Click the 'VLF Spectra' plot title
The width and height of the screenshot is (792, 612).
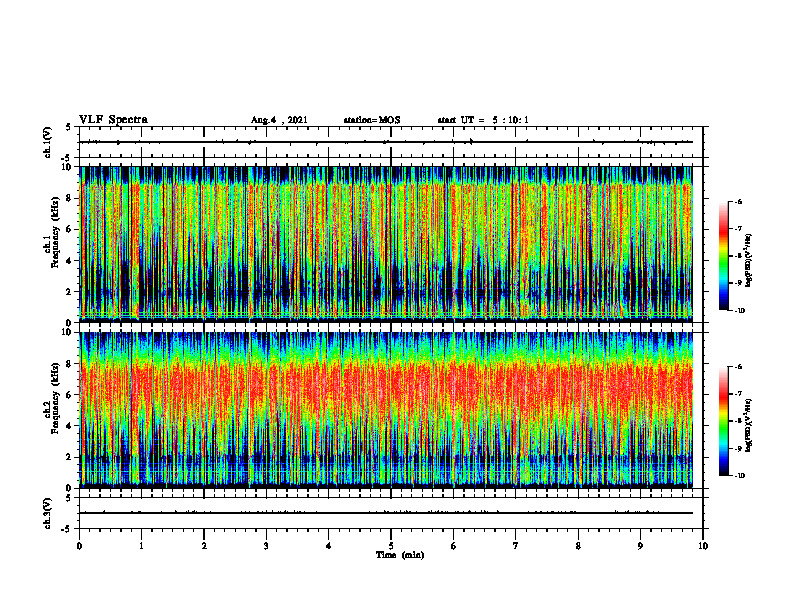click(x=113, y=120)
